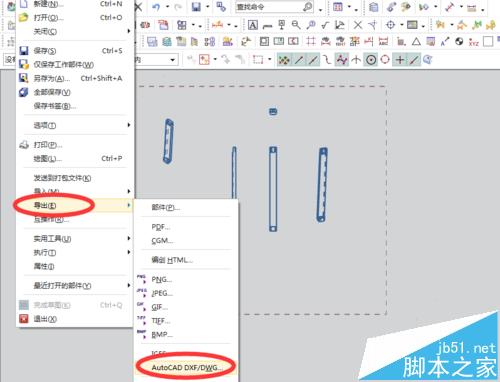The image size is (500, 382).
Task: Click the crossed-lines intersection symbol icon
Action: (358, 25)
